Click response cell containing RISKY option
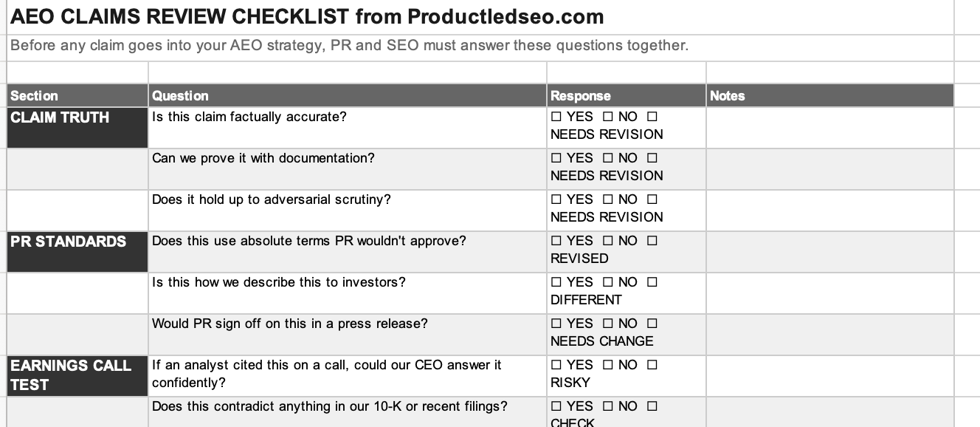The height and width of the screenshot is (427, 980). tap(627, 375)
